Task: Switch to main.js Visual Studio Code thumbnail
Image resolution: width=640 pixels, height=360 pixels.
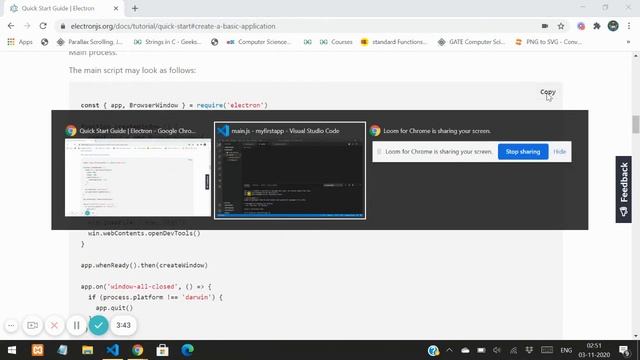Action: (290, 171)
